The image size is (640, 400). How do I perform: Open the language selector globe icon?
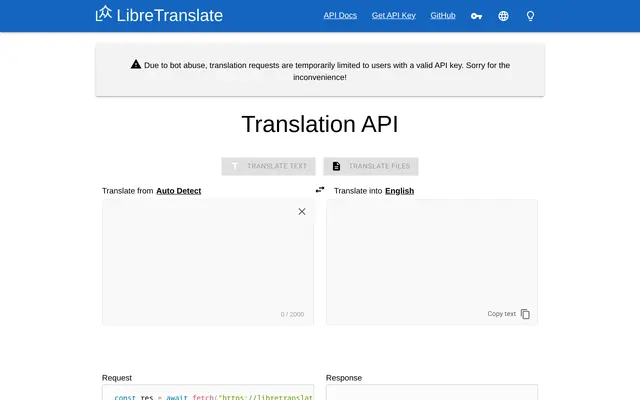[503, 16]
